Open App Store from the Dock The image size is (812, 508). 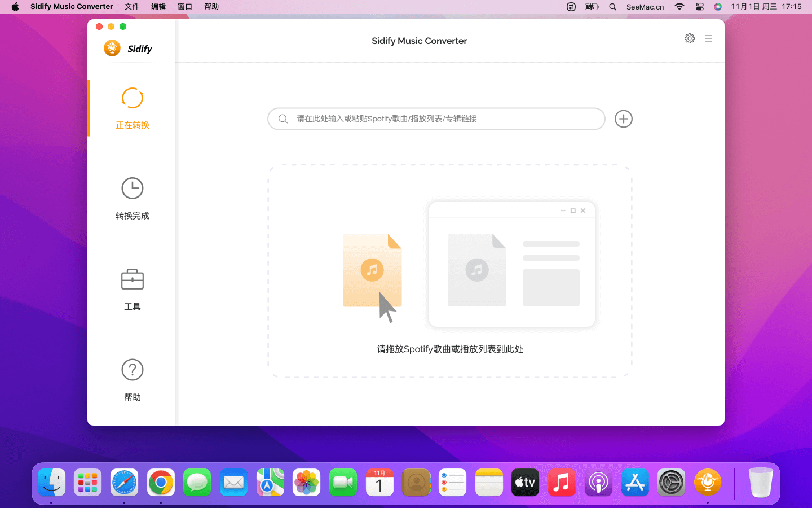pyautogui.click(x=635, y=483)
